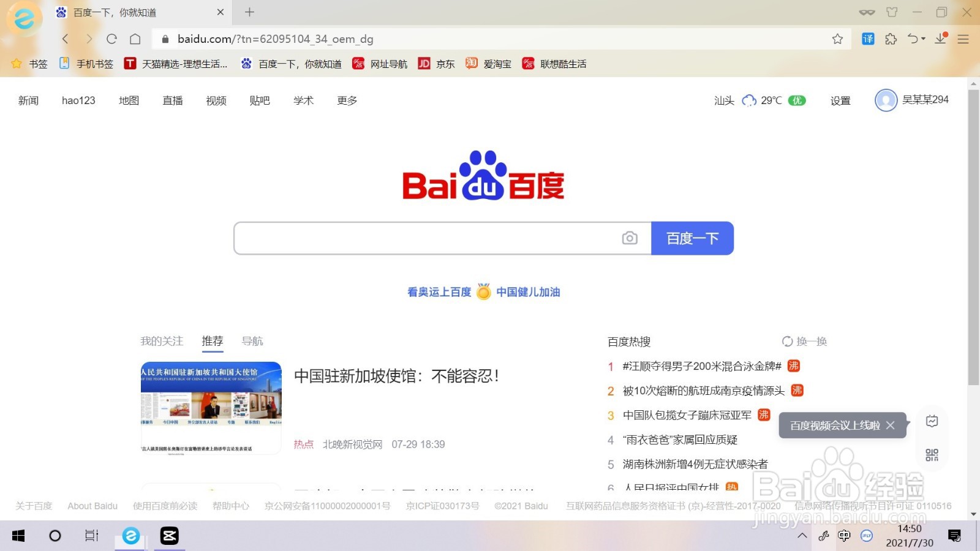Open the translate extension icon

[x=868, y=39]
